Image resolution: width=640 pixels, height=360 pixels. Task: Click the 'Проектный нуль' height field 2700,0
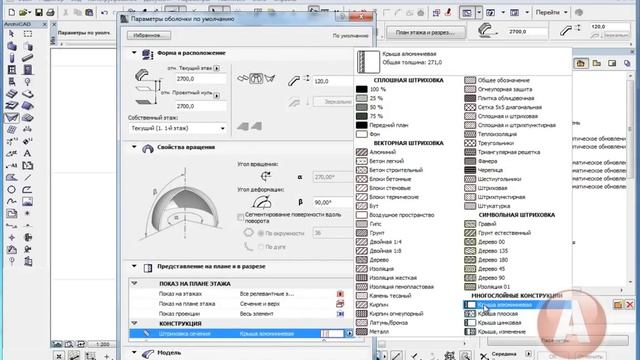(200, 106)
